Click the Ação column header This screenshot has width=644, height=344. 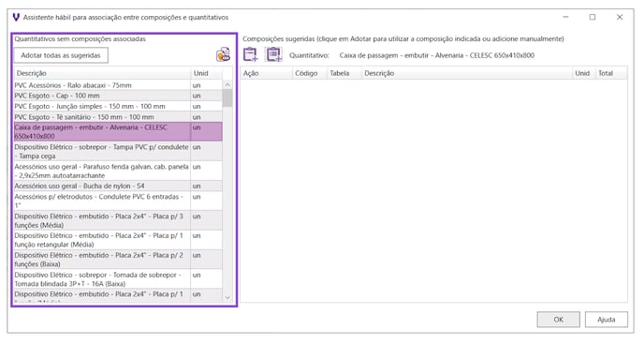click(x=266, y=73)
